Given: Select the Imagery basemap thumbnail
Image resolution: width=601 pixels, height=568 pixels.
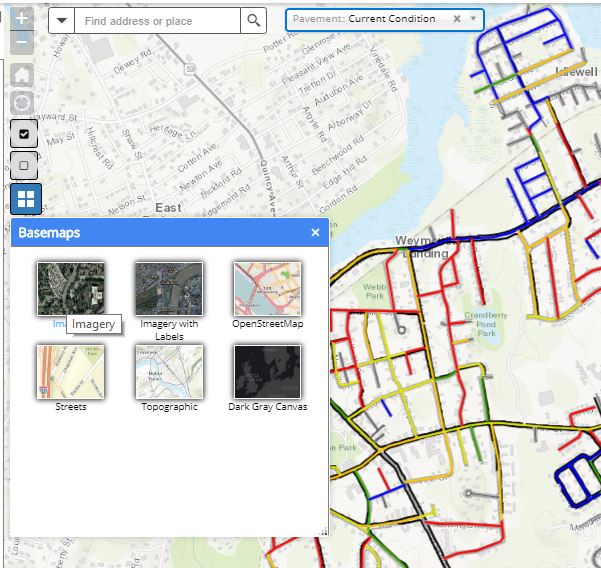Looking at the screenshot, I should (x=70, y=289).
